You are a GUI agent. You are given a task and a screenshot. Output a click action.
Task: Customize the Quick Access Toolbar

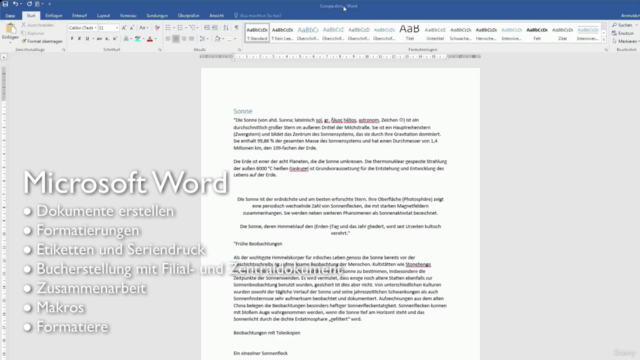(49, 4)
